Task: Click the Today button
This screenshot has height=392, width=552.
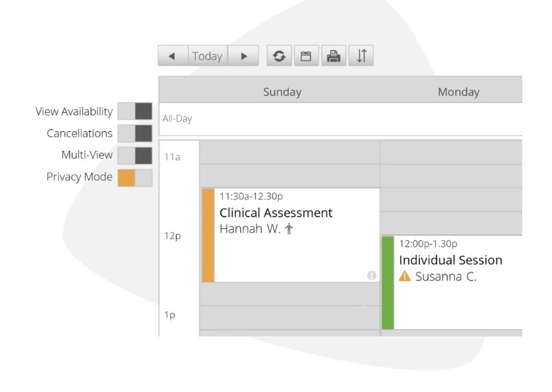Action: (208, 55)
